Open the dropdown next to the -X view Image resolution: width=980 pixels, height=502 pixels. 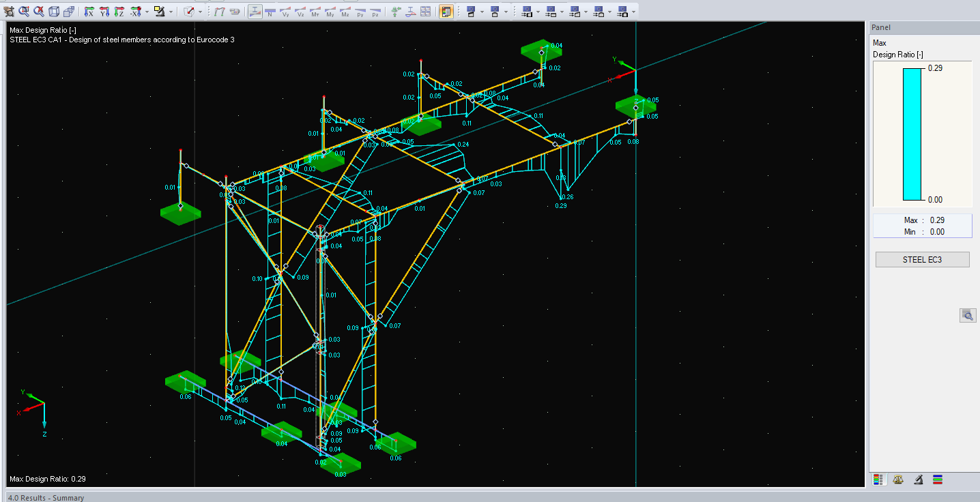pos(147,11)
